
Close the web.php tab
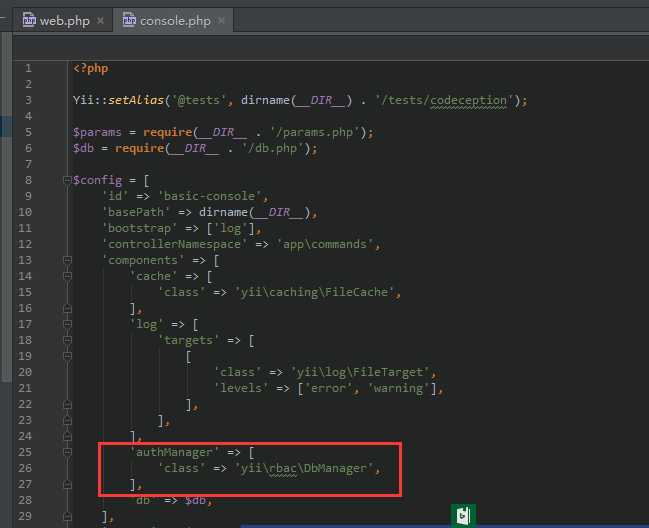pyautogui.click(x=100, y=20)
